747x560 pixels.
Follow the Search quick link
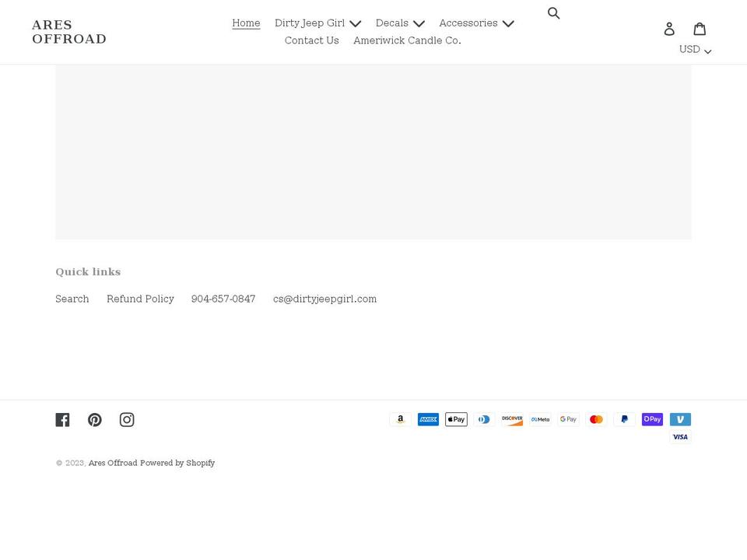[72, 299]
